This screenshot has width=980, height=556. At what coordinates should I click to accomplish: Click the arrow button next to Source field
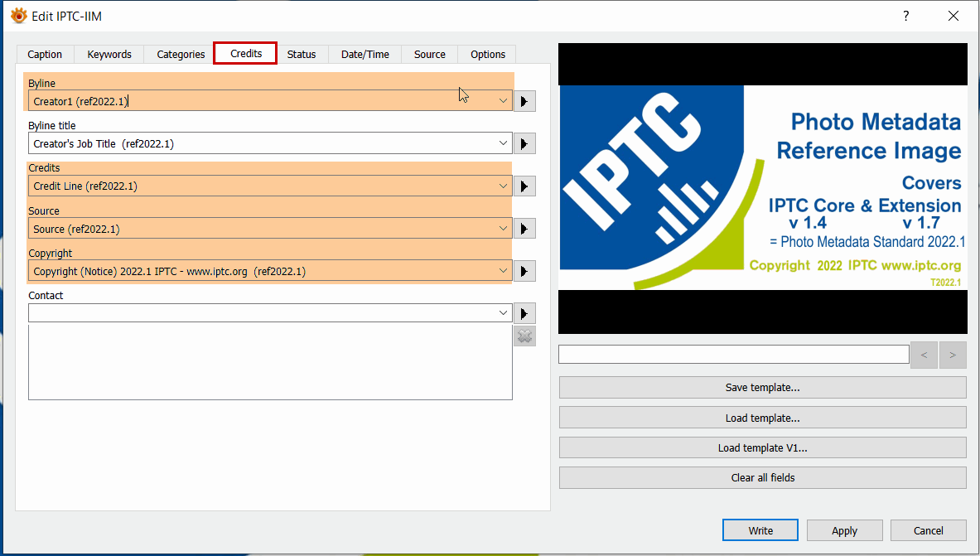click(524, 229)
